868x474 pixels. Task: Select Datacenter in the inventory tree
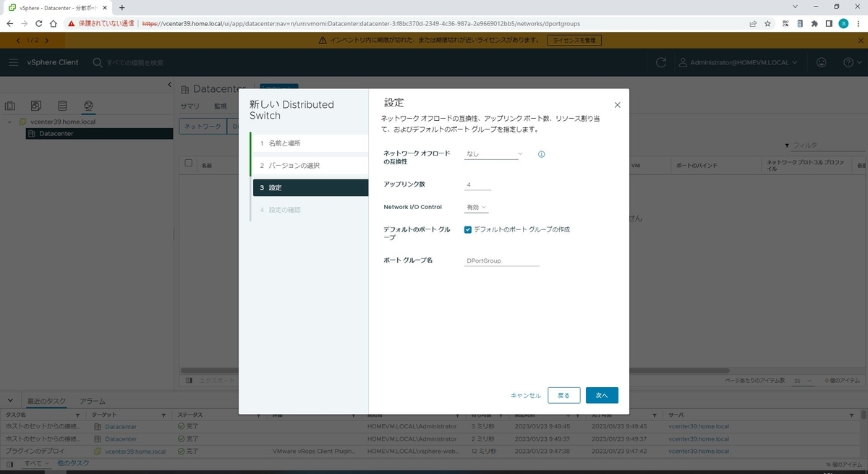[56, 133]
